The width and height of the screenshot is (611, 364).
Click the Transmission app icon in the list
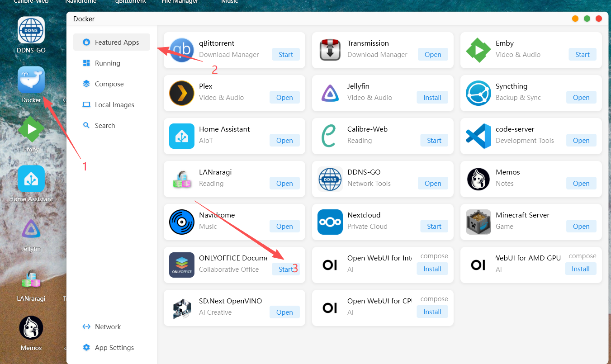point(330,50)
